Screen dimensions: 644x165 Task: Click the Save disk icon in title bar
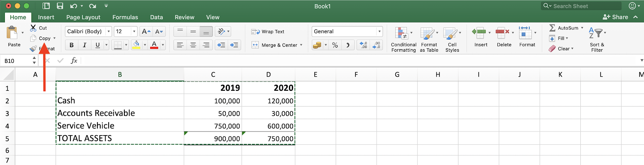[x=60, y=6]
